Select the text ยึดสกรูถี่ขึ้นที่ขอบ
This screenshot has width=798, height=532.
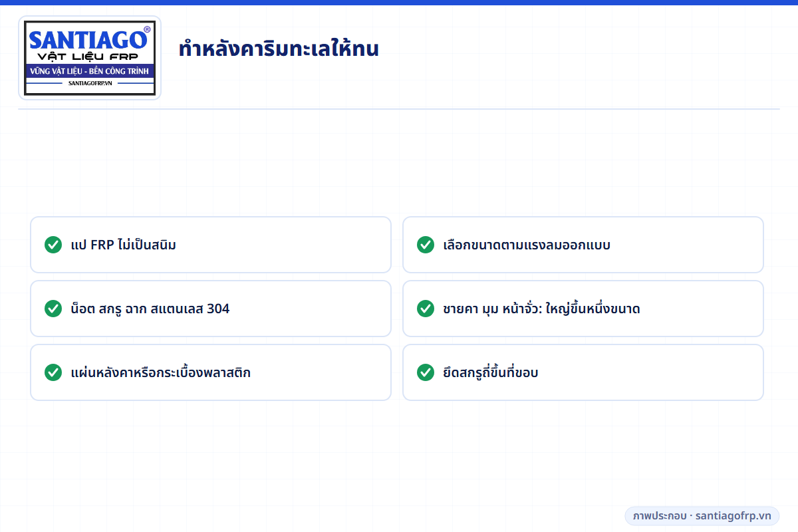point(491,372)
